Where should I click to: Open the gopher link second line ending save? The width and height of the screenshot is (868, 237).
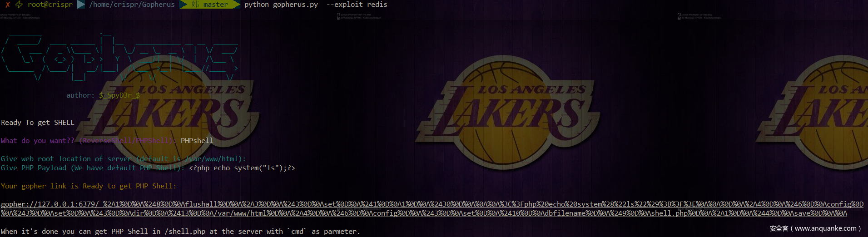(424, 213)
